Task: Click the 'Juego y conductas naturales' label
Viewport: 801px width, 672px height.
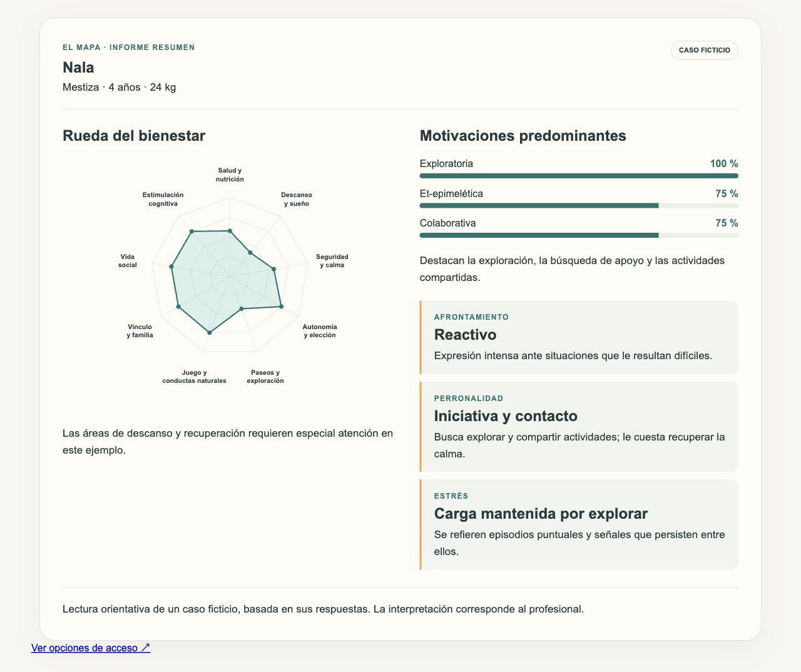Action: (x=195, y=377)
